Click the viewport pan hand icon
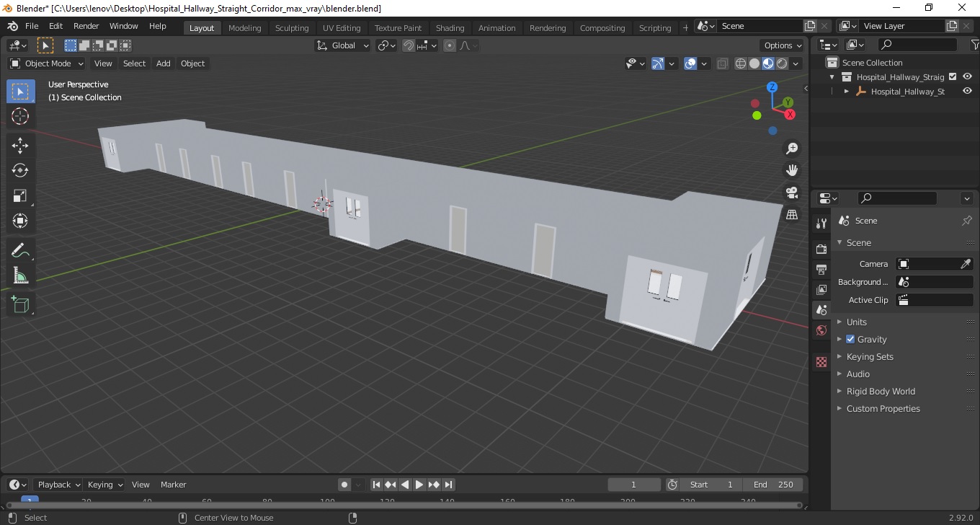The width and height of the screenshot is (980, 525). (x=792, y=171)
